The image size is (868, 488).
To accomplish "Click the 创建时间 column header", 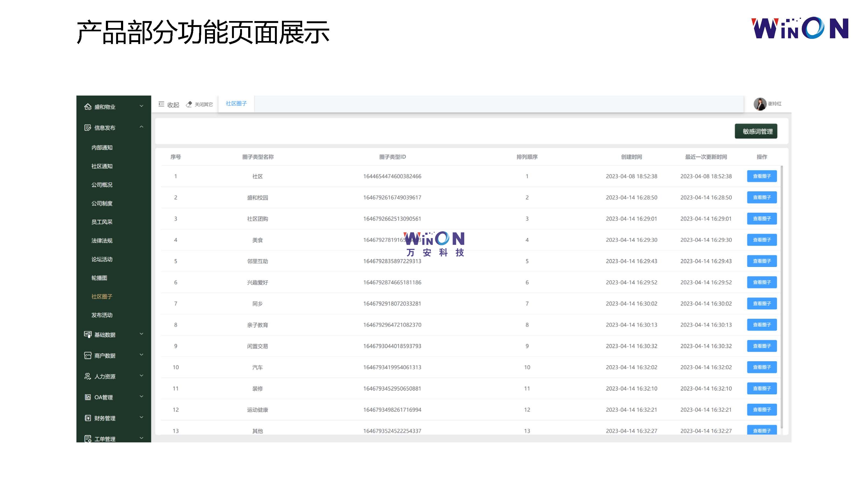I will [631, 157].
